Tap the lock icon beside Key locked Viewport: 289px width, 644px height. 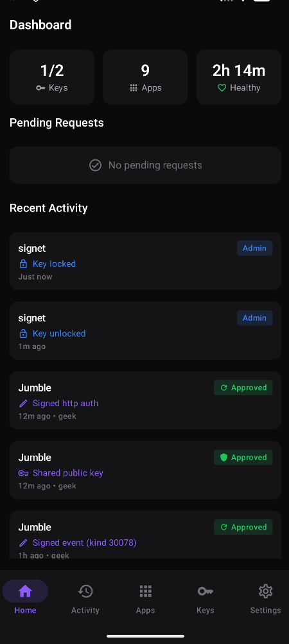[23, 264]
